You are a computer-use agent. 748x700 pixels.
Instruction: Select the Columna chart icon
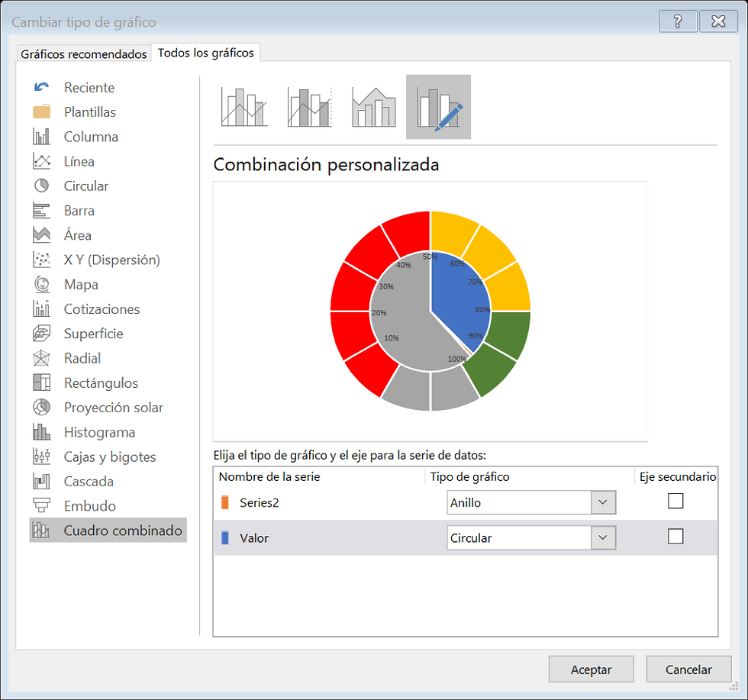tap(41, 137)
